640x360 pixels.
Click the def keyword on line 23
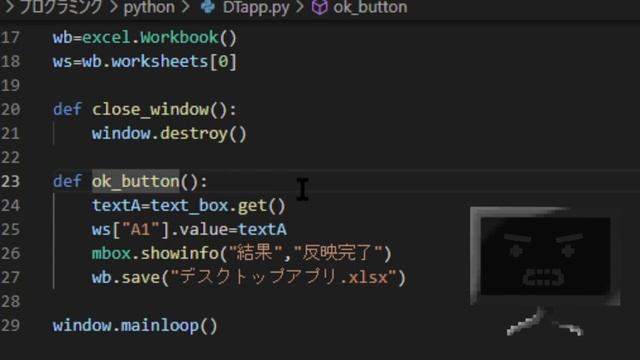point(67,181)
